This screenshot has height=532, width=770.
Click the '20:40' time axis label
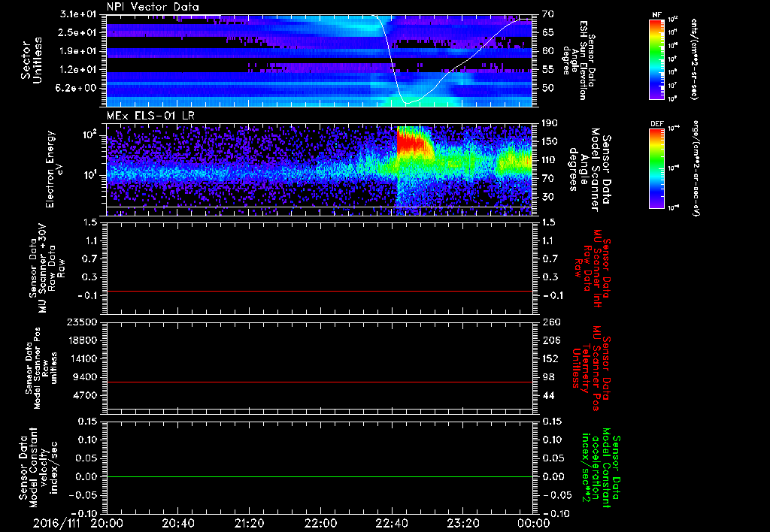point(177,523)
